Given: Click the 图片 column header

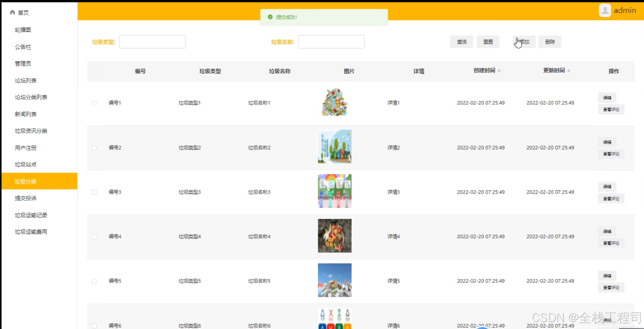Looking at the screenshot, I should tap(349, 71).
